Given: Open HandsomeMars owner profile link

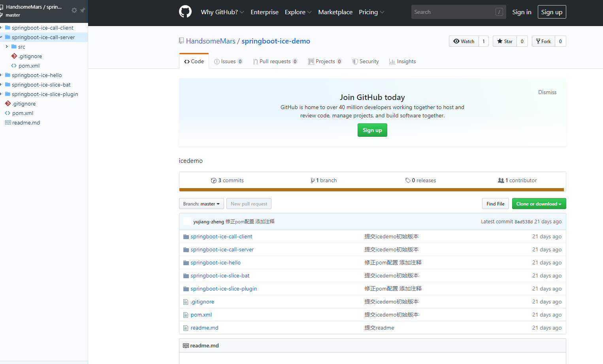Looking at the screenshot, I should [211, 41].
